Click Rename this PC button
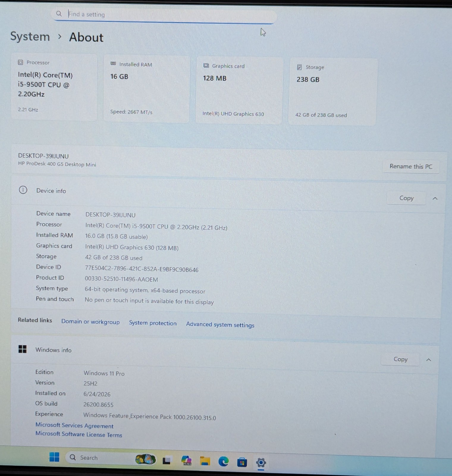452x476 pixels. click(411, 167)
